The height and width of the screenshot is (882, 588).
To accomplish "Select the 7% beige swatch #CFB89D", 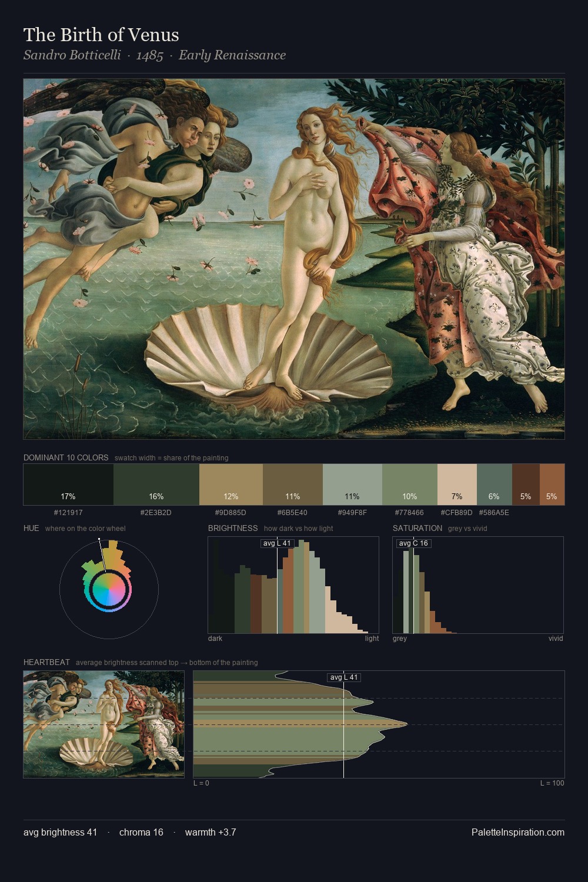I will click(457, 485).
